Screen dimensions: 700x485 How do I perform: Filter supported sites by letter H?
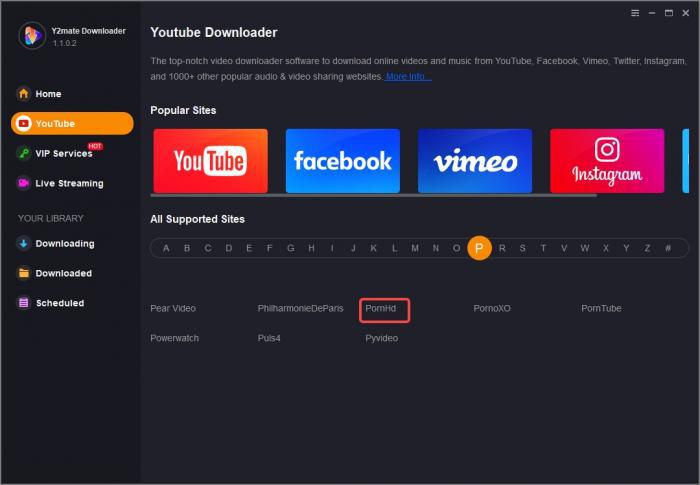click(x=311, y=248)
